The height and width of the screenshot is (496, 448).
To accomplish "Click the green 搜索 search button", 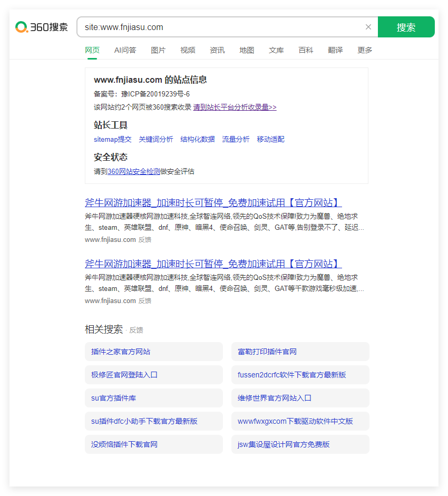I will click(406, 26).
